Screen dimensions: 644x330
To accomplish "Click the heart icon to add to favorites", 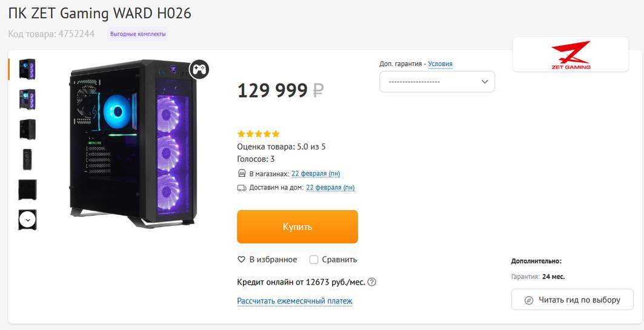I will [241, 260].
